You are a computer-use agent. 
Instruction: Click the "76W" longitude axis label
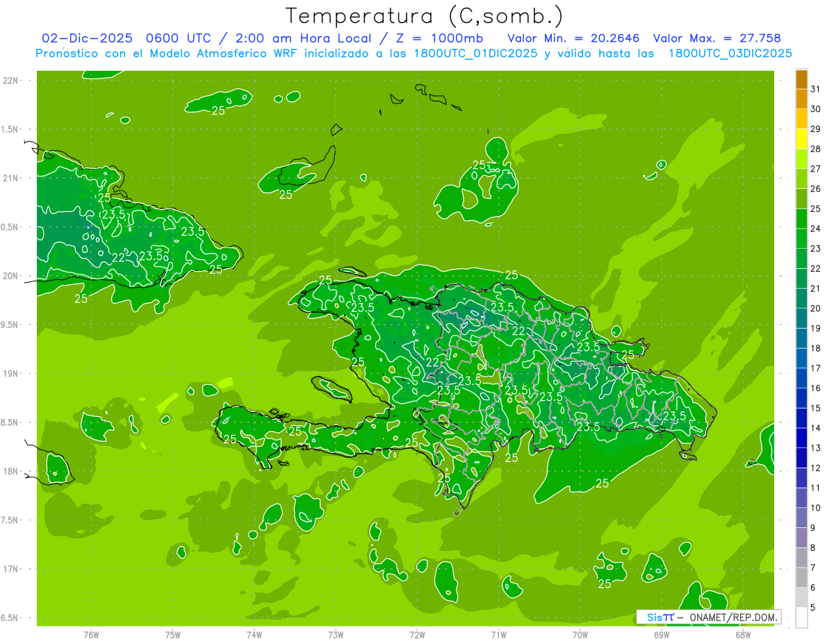point(91,635)
